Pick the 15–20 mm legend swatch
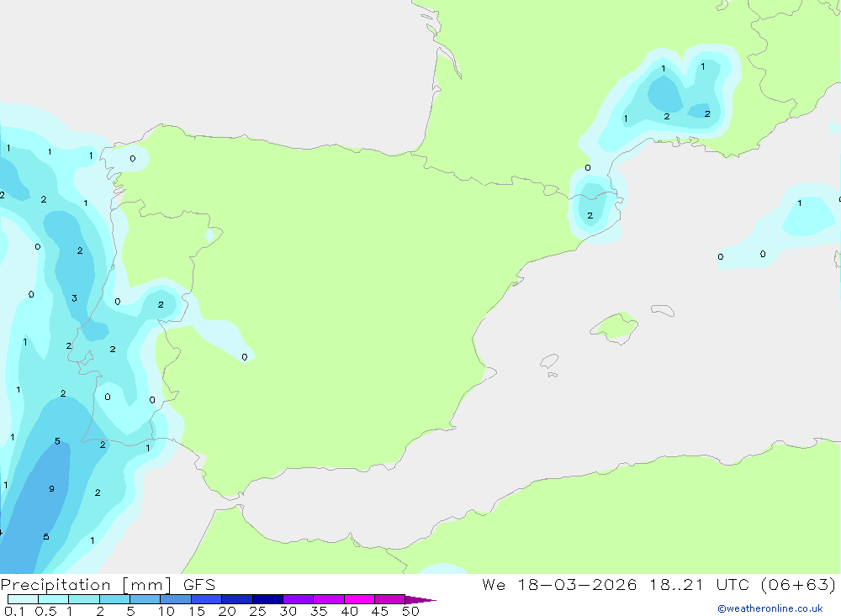The width and height of the screenshot is (841, 616). pyautogui.click(x=206, y=599)
